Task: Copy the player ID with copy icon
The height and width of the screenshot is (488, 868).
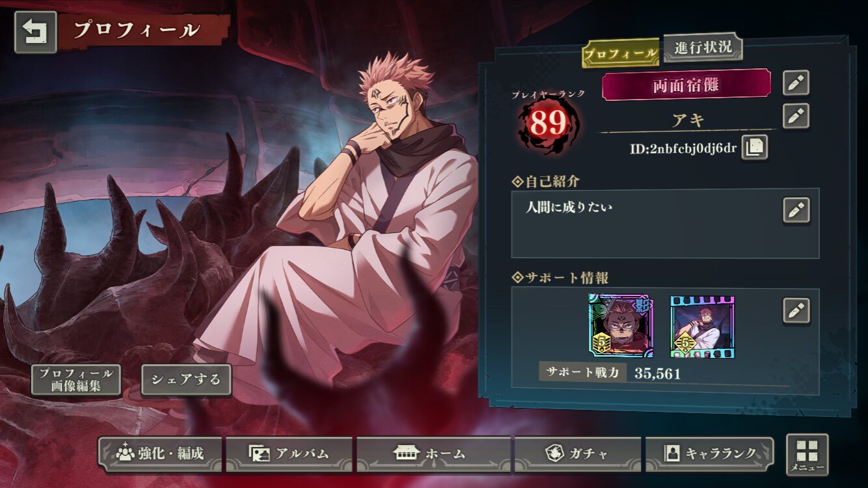Action: (x=754, y=147)
